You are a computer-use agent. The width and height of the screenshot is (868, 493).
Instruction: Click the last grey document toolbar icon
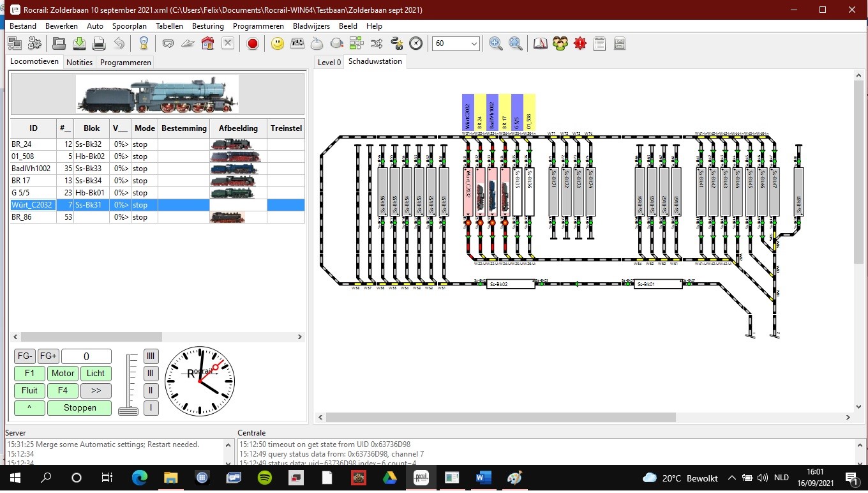619,43
